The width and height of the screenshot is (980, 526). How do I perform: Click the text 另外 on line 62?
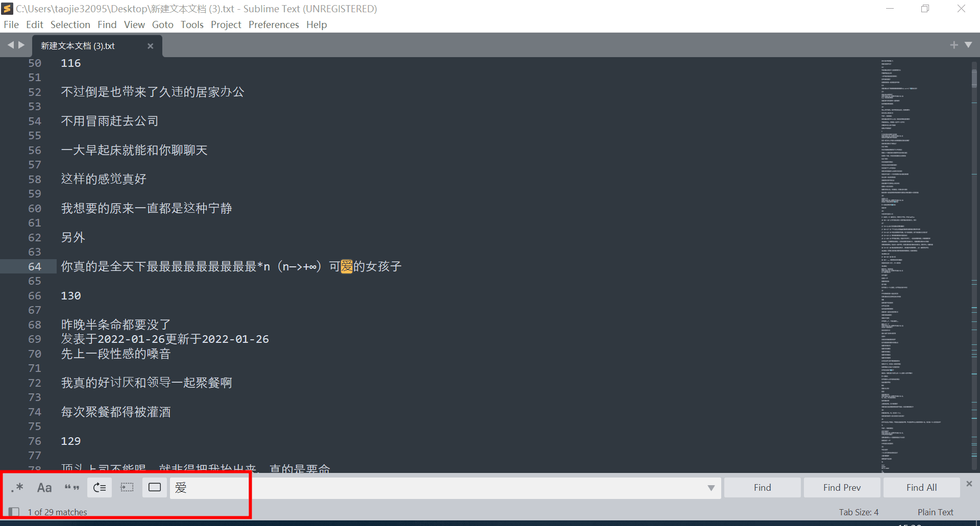[x=73, y=237]
